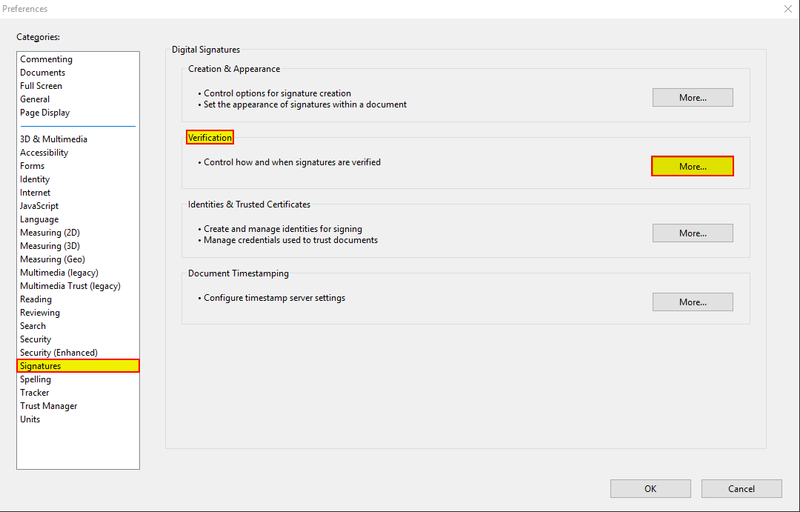Select the Commenting category
The width and height of the screenshot is (800, 512).
(46, 59)
